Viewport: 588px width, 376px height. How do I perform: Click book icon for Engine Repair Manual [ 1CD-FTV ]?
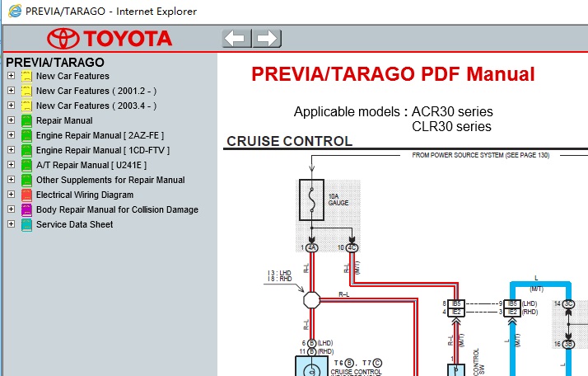pos(26,151)
